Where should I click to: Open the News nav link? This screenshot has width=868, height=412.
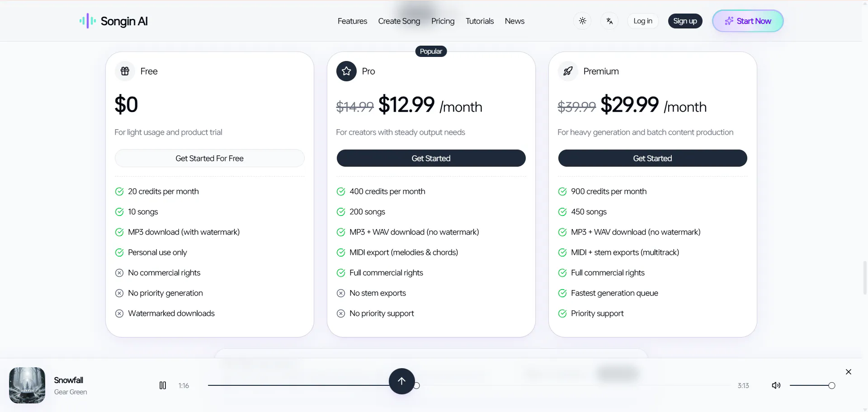tap(514, 21)
